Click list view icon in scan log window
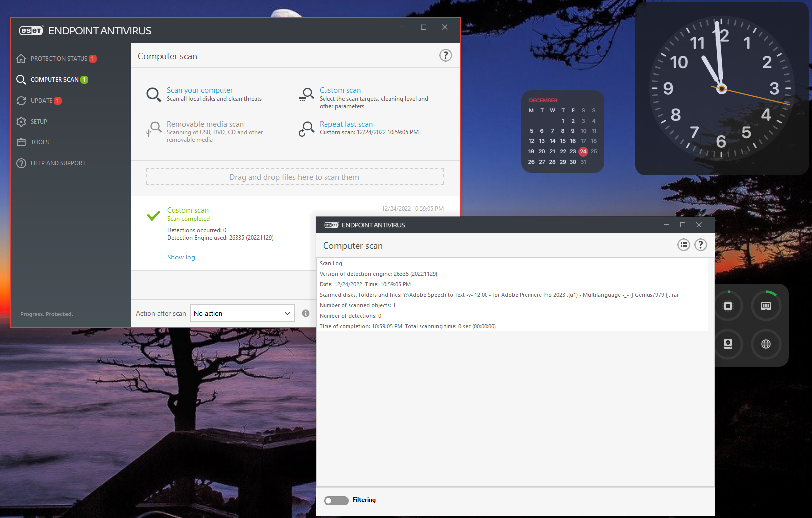This screenshot has height=518, width=812. tap(683, 245)
